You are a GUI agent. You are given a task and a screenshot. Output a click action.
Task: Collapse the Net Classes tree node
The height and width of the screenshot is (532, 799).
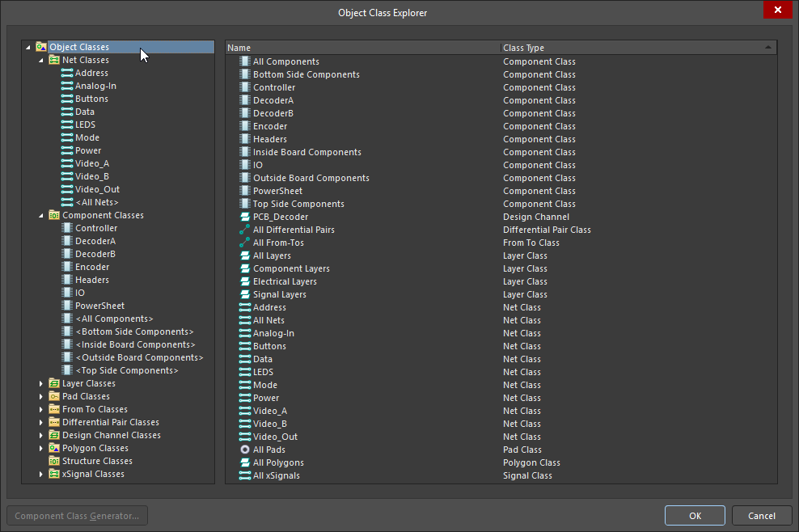click(x=40, y=60)
